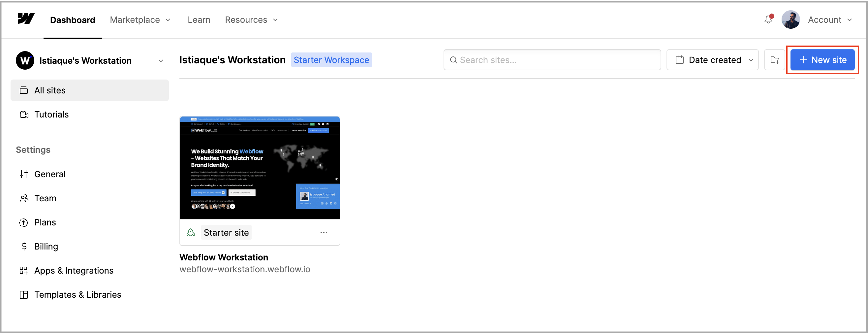Image resolution: width=868 pixels, height=334 pixels.
Task: Click the user profile avatar
Action: coord(790,19)
